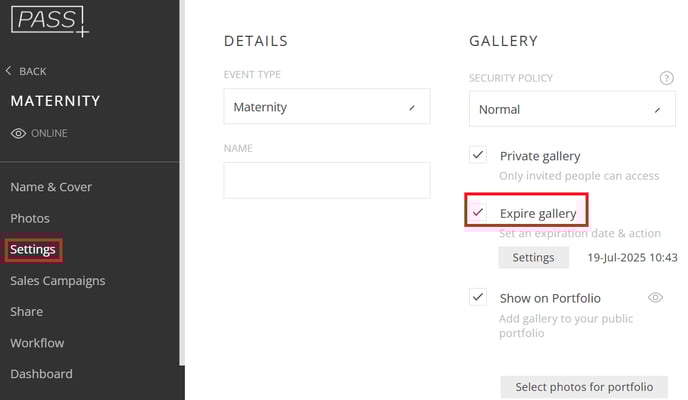The width and height of the screenshot is (688, 400).
Task: Toggle the Private gallery checkbox
Action: [478, 155]
